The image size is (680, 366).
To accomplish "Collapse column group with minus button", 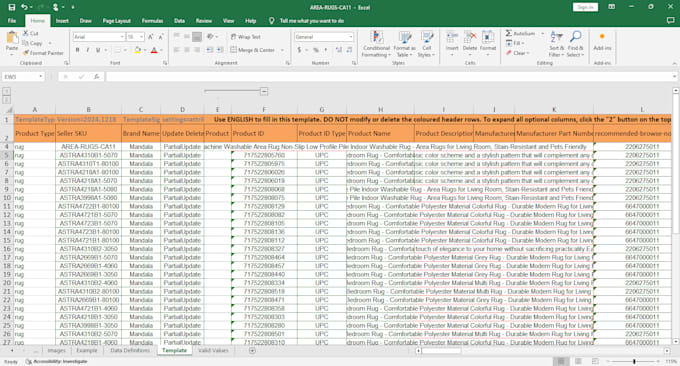I will click(264, 91).
